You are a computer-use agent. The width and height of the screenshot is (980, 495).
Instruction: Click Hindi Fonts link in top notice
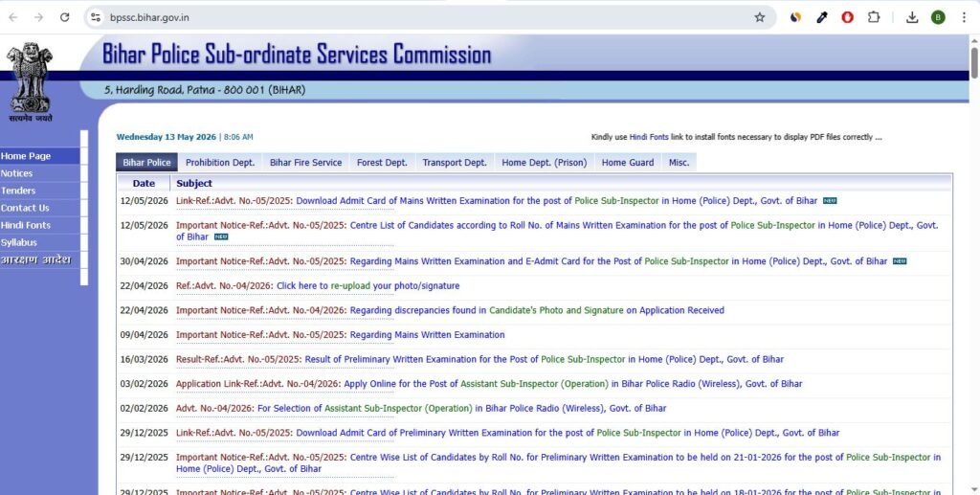[x=649, y=138]
